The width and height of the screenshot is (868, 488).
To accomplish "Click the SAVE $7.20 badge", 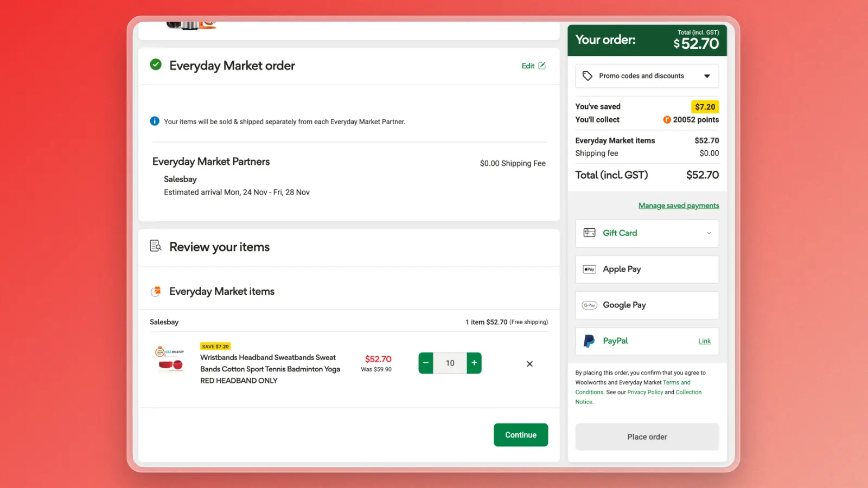I will 215,346.
